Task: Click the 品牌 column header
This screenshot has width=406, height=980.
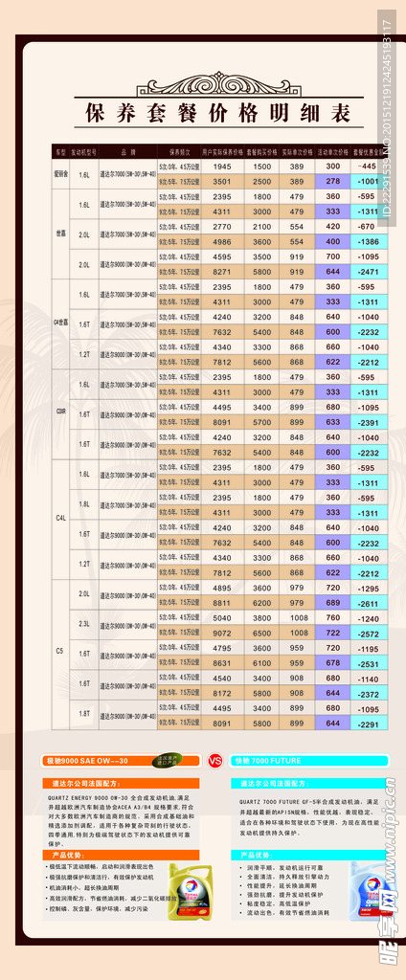Action: [127, 152]
